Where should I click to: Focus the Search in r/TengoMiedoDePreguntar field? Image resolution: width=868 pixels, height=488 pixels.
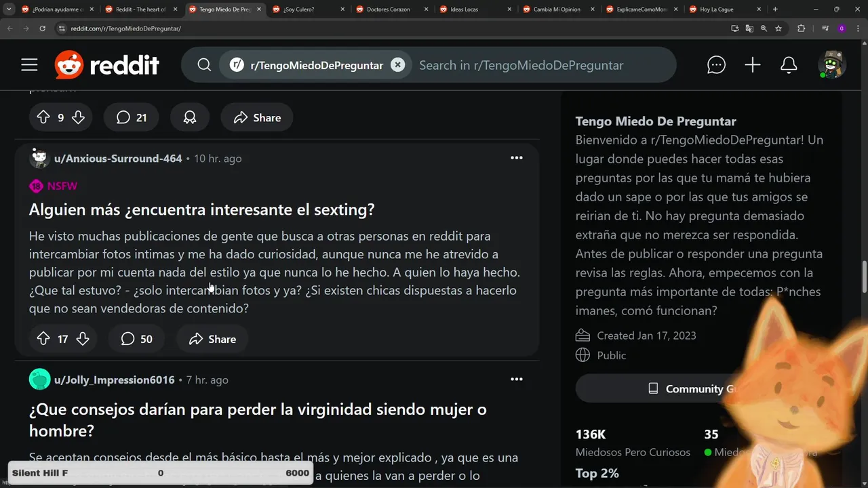click(521, 65)
